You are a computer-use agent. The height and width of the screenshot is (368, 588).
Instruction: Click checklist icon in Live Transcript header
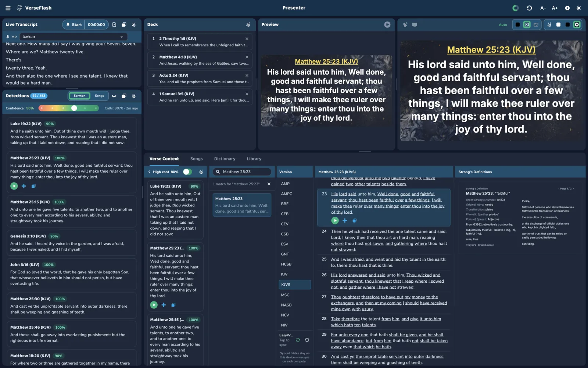click(x=114, y=25)
